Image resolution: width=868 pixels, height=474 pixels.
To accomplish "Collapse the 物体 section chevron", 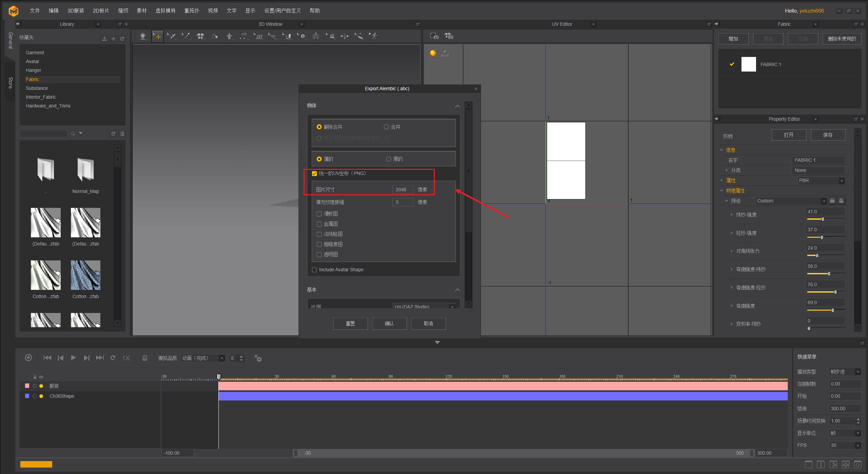I will 457,106.
